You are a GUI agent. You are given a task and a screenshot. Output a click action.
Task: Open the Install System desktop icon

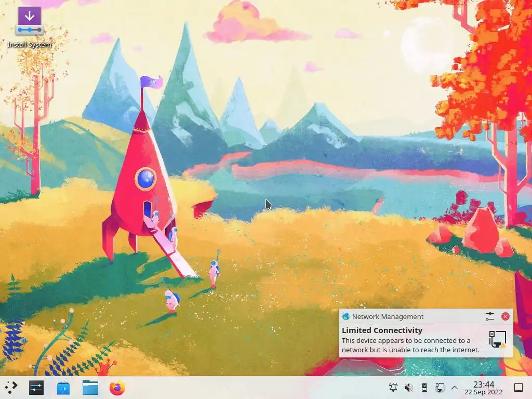pyautogui.click(x=30, y=27)
